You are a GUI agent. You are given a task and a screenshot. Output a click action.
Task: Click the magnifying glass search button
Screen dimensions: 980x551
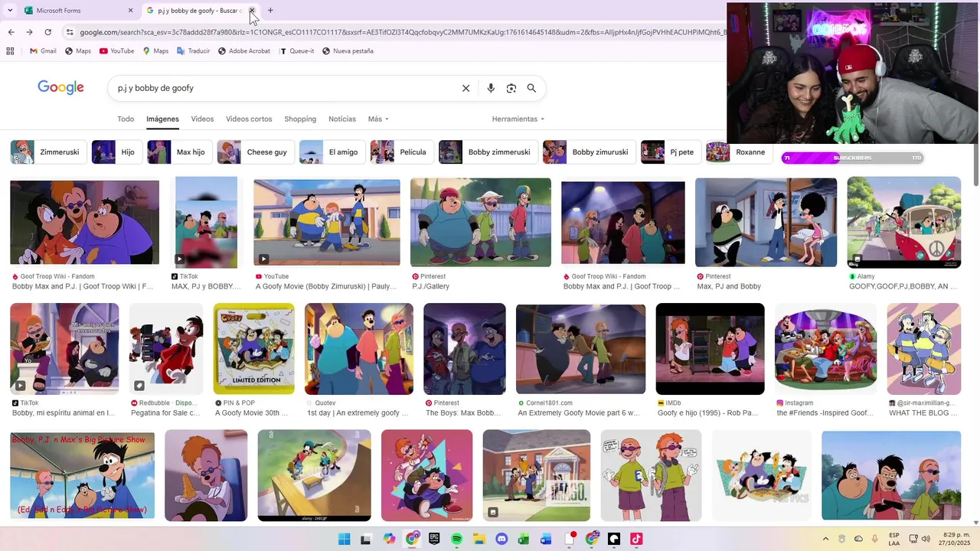[531, 88]
